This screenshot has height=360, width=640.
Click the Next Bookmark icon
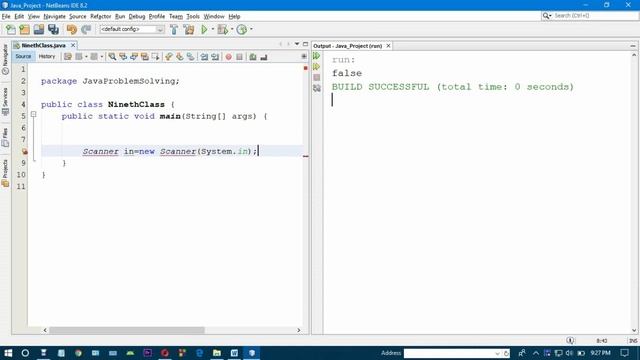point(180,57)
